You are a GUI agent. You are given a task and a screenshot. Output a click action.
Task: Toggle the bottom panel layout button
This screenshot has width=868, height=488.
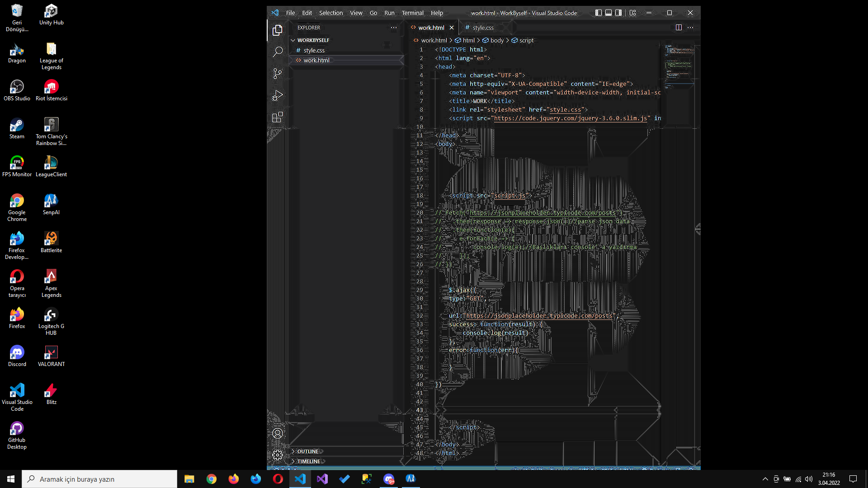pos(609,13)
